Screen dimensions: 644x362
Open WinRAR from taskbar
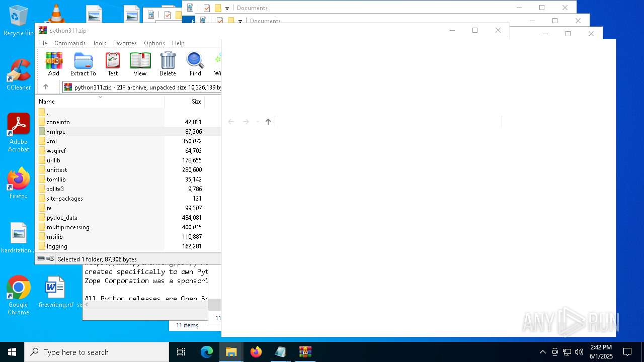(x=305, y=352)
